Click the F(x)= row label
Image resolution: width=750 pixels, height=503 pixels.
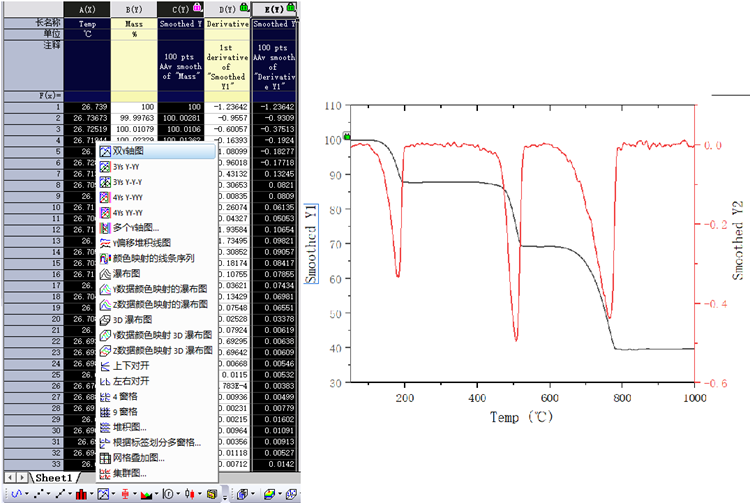point(33,96)
